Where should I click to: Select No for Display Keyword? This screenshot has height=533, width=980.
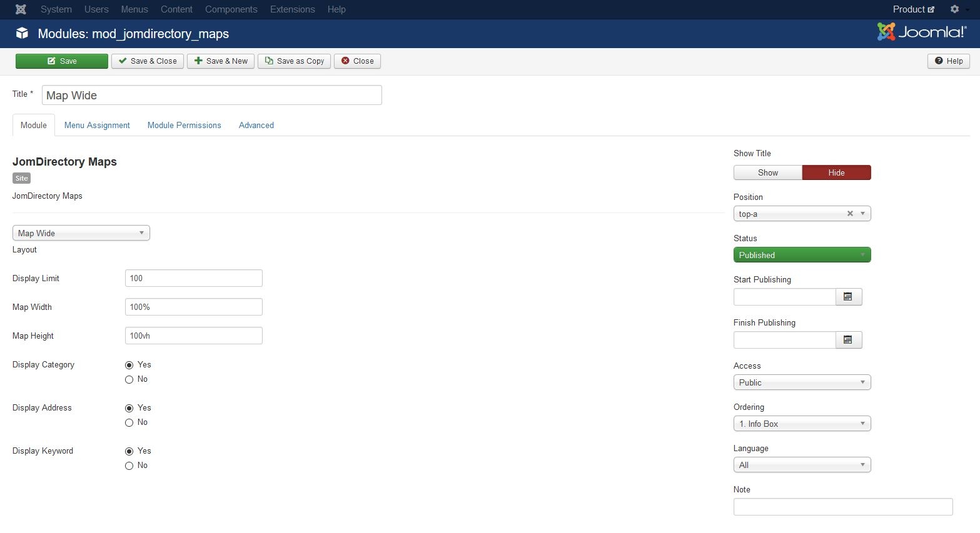tap(129, 466)
